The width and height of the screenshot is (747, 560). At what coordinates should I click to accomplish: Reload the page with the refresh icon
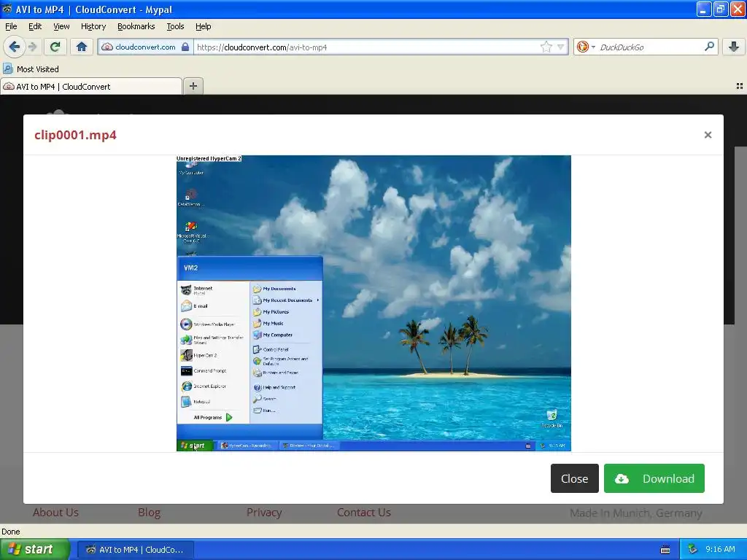click(x=55, y=47)
